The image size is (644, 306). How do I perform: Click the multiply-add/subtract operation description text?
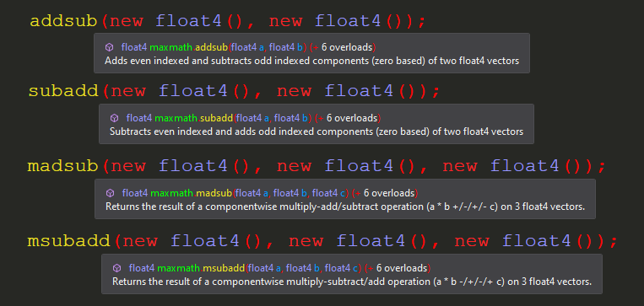[345, 207]
